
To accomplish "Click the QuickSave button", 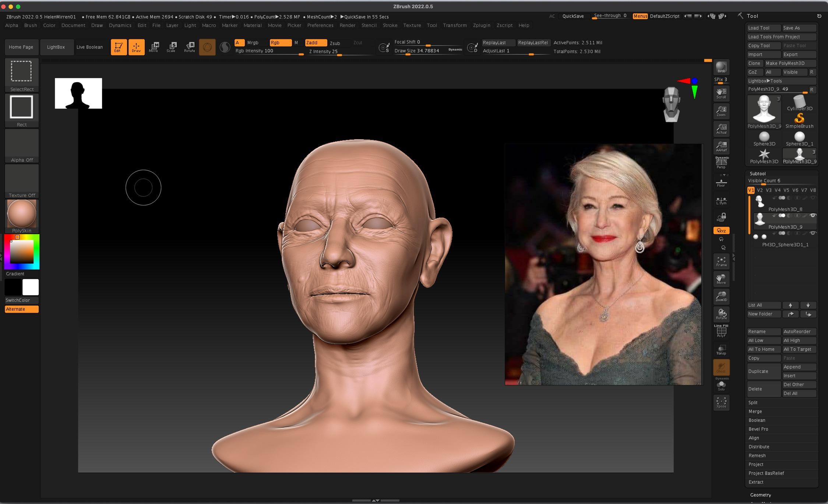I will click(x=573, y=16).
